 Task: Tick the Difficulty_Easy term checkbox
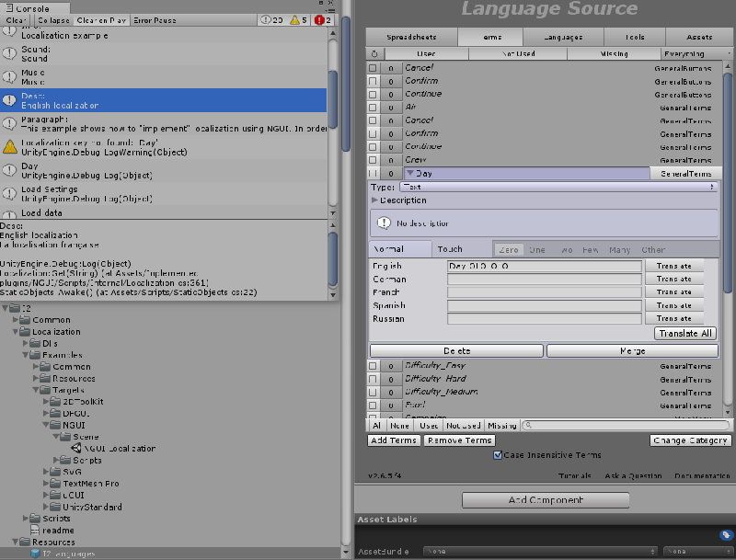point(374,366)
